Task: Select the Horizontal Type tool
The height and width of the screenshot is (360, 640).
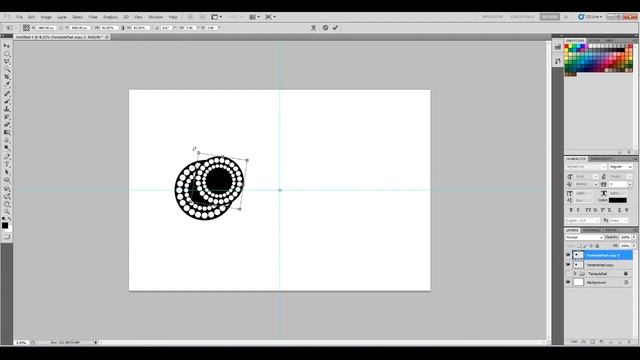Action: [x=7, y=164]
